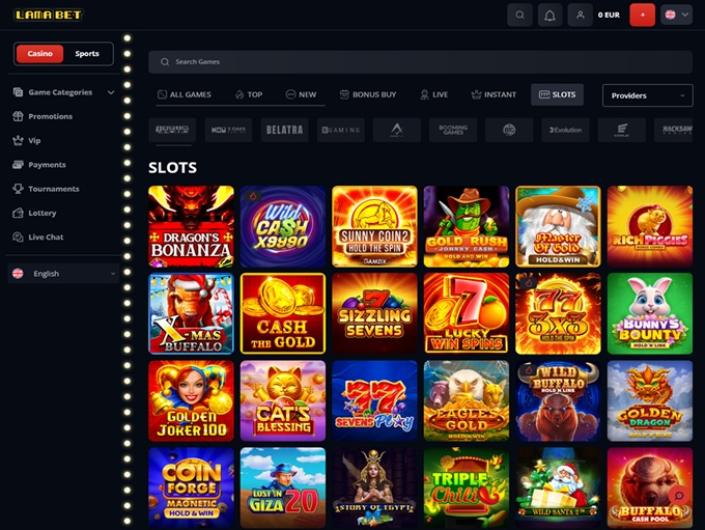Click the Vip crown icon
Viewport: 705px width, 530px height.
tap(18, 141)
